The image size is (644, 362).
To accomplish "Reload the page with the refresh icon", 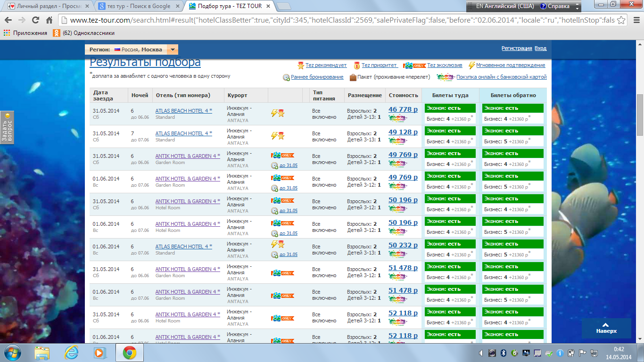I will (35, 20).
